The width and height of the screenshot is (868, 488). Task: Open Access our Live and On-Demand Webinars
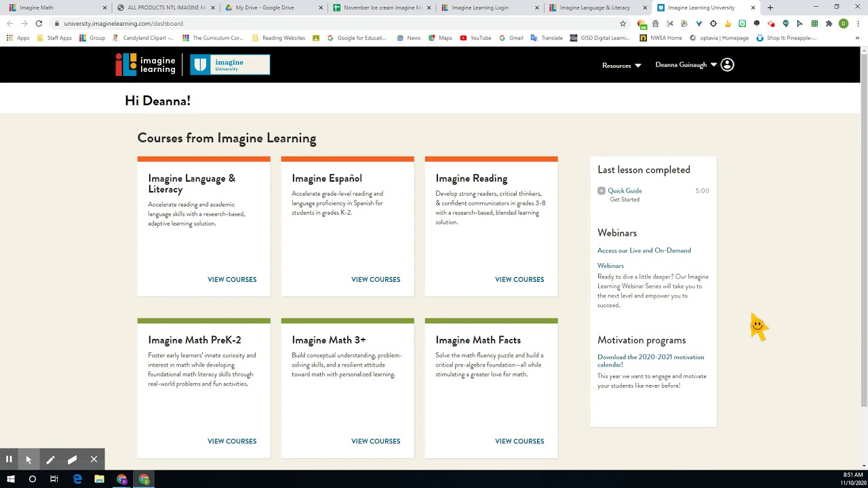tap(644, 258)
